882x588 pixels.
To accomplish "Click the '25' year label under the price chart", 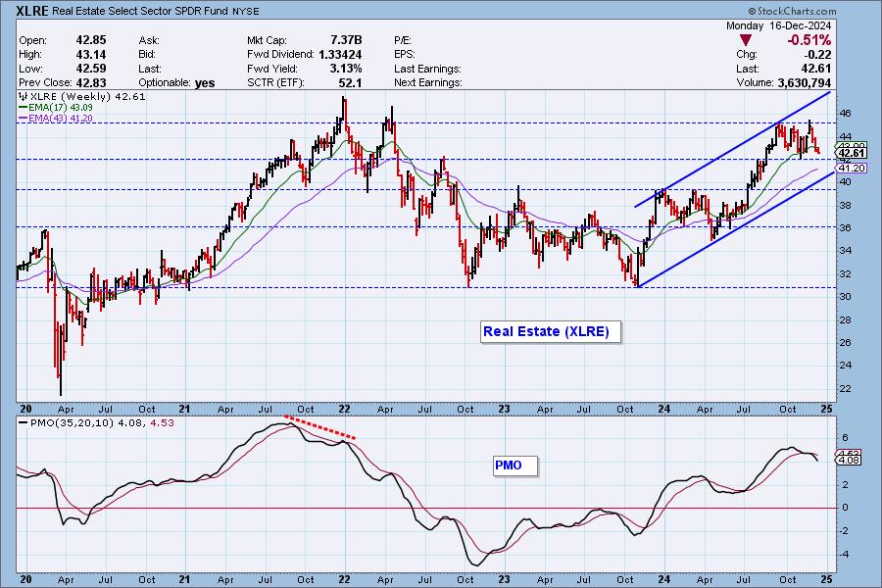I will (826, 409).
